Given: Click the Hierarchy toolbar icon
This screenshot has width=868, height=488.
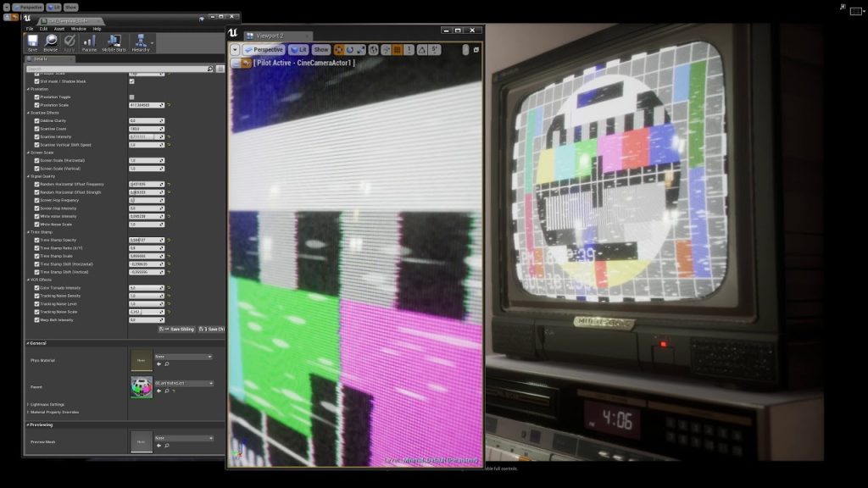Looking at the screenshot, I should pyautogui.click(x=141, y=42).
